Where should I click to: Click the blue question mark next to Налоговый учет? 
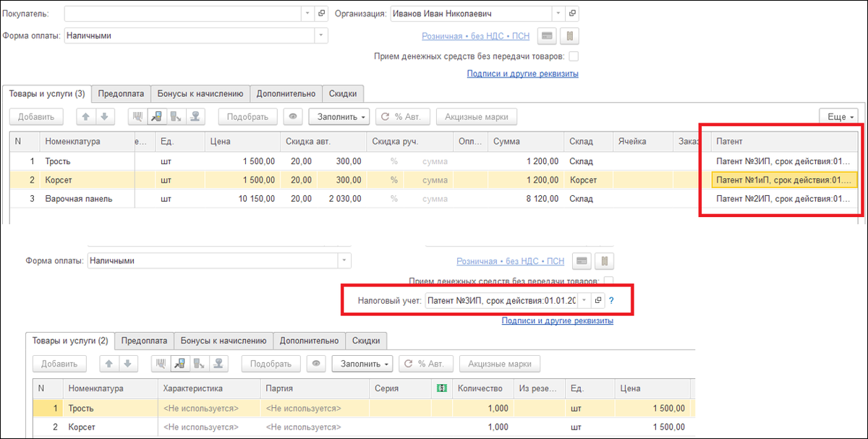point(611,300)
